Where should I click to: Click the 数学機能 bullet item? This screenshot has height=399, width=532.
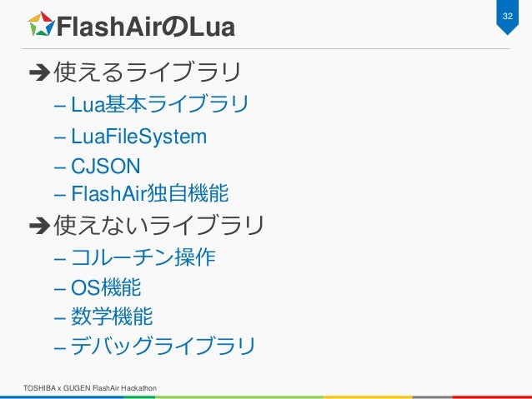click(x=112, y=317)
